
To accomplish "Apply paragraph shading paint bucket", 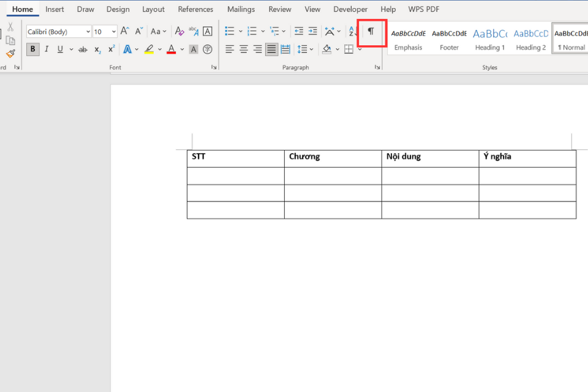I will pyautogui.click(x=326, y=49).
